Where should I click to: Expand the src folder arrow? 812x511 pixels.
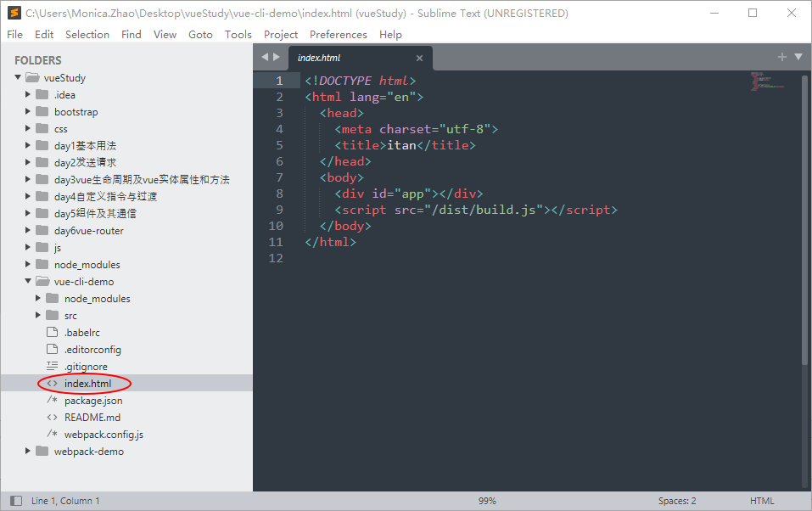coord(38,315)
